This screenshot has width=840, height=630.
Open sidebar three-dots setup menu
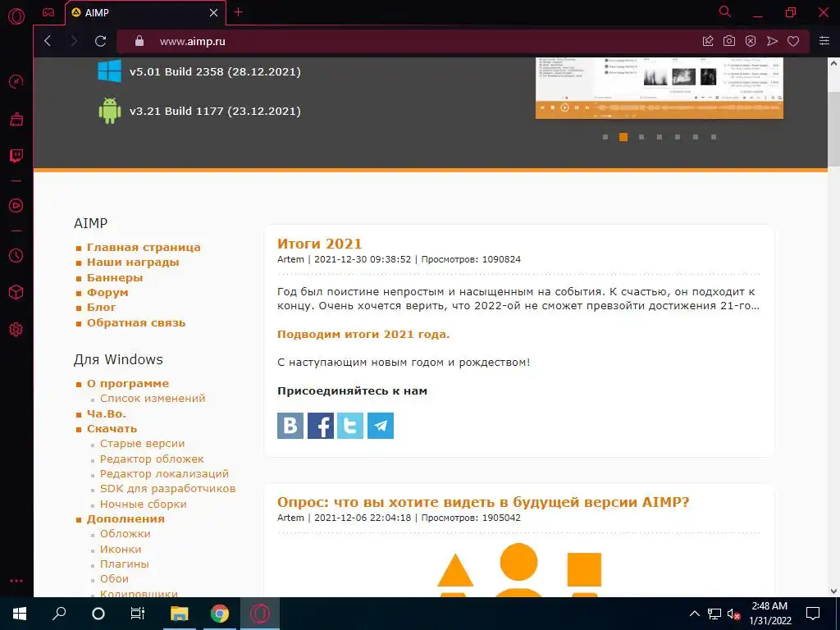16,581
